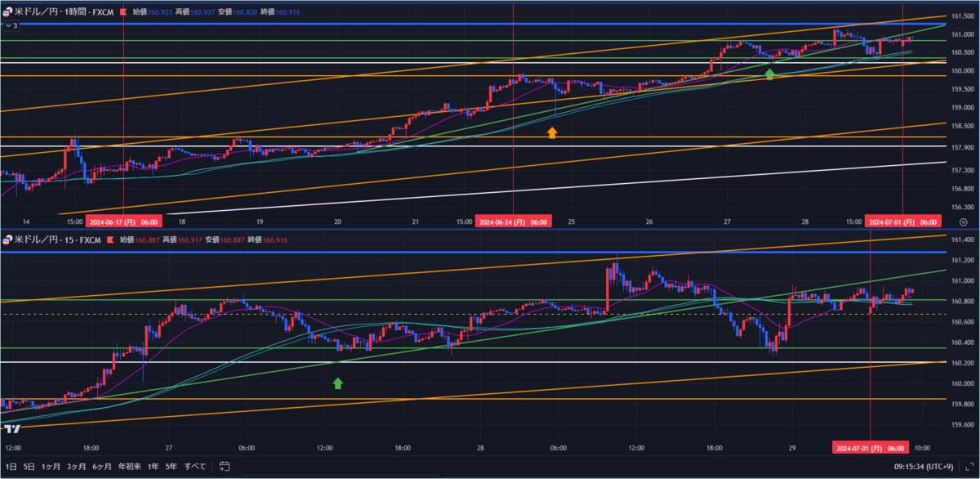Click the USD/JPY flag icon on the 15-minute chart legend
The image size is (980, 479).
tap(7, 240)
